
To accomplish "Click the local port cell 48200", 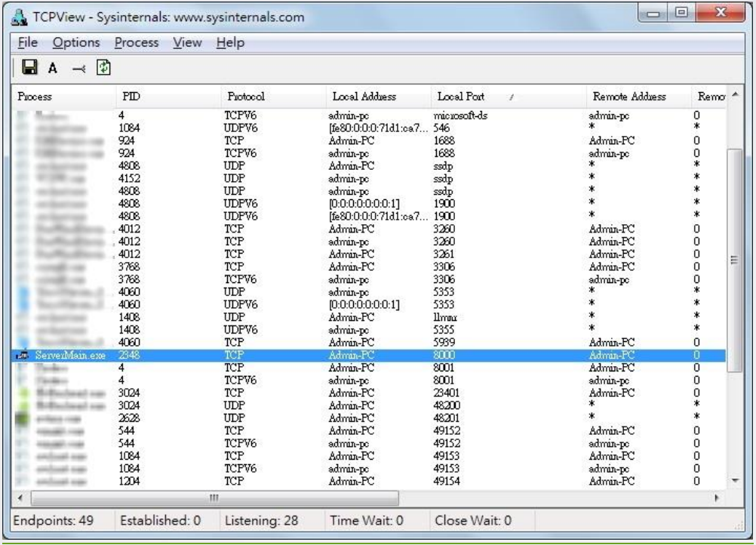I will point(447,405).
